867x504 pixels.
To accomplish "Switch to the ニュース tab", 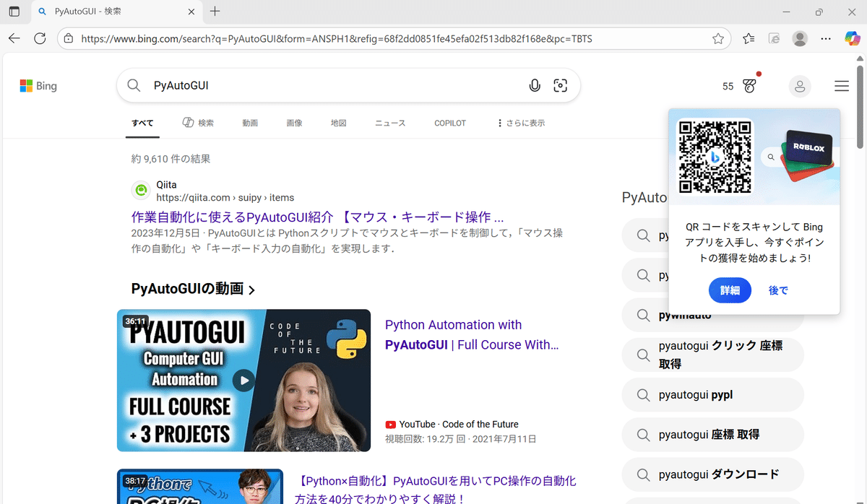I will [x=389, y=123].
